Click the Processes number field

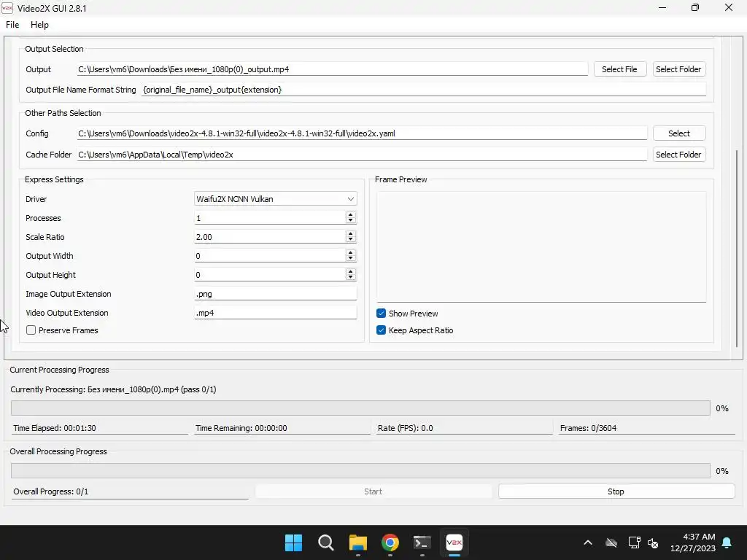[270, 217]
